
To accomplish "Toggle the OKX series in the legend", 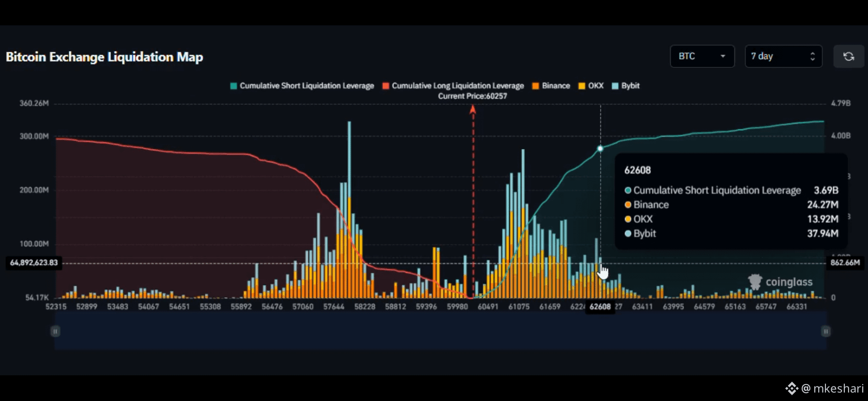I will [591, 86].
